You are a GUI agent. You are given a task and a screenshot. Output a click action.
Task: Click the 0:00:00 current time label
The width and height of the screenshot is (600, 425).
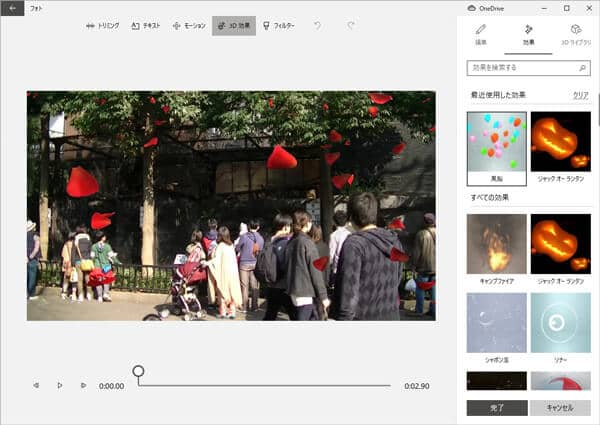tap(111, 386)
